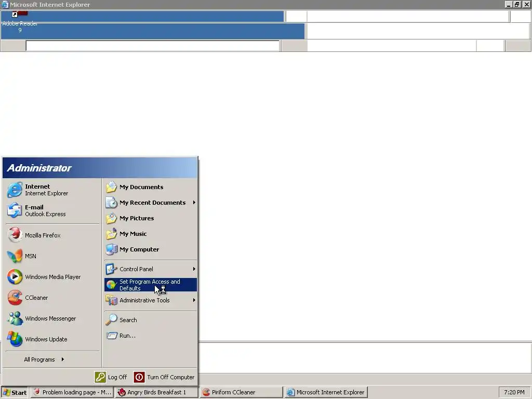
Task: Click the Control Panel icon
Action: coord(111,269)
